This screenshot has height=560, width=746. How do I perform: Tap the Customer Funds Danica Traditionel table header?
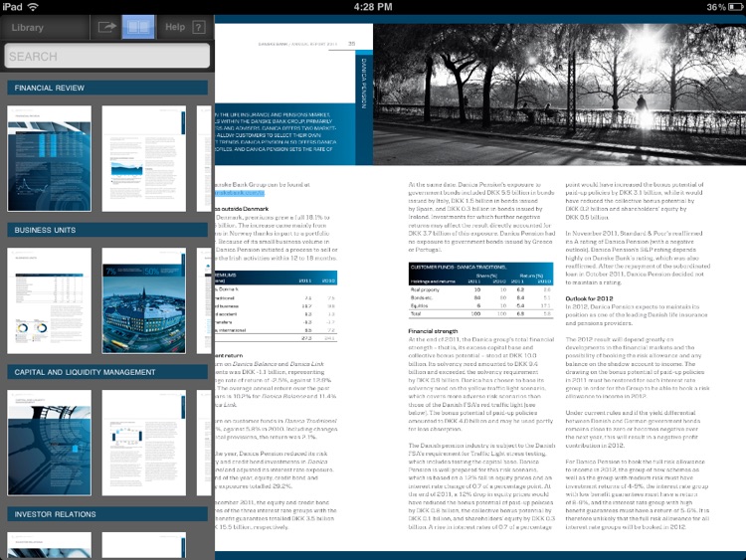(x=480, y=275)
